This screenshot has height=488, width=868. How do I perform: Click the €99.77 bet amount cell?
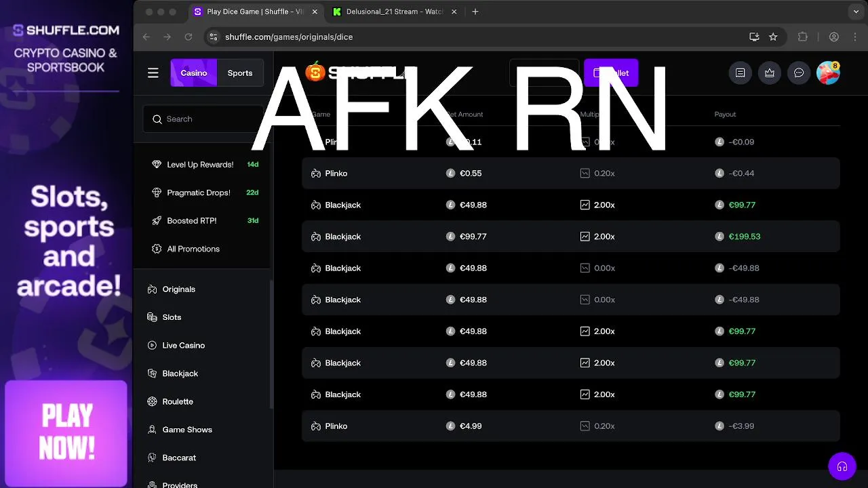click(x=473, y=237)
